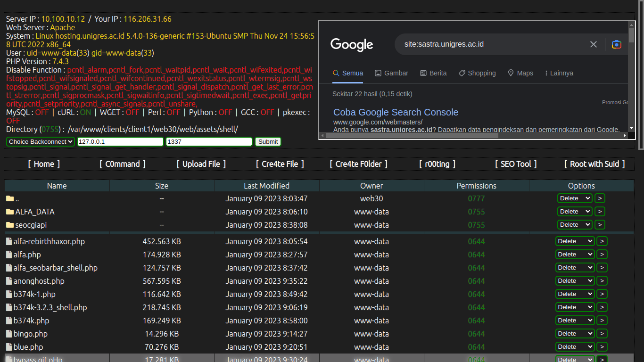
Task: Open the alfa.php file name link
Action: click(x=27, y=255)
